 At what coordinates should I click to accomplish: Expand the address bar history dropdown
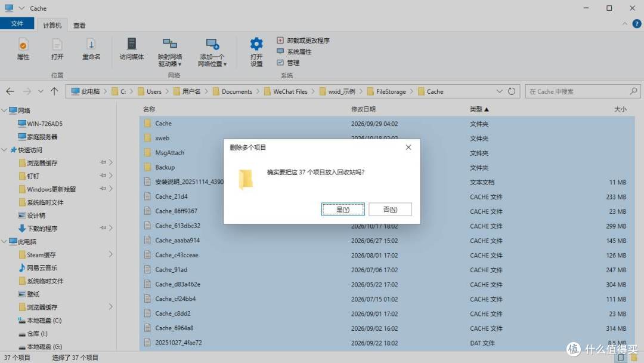coord(500,91)
